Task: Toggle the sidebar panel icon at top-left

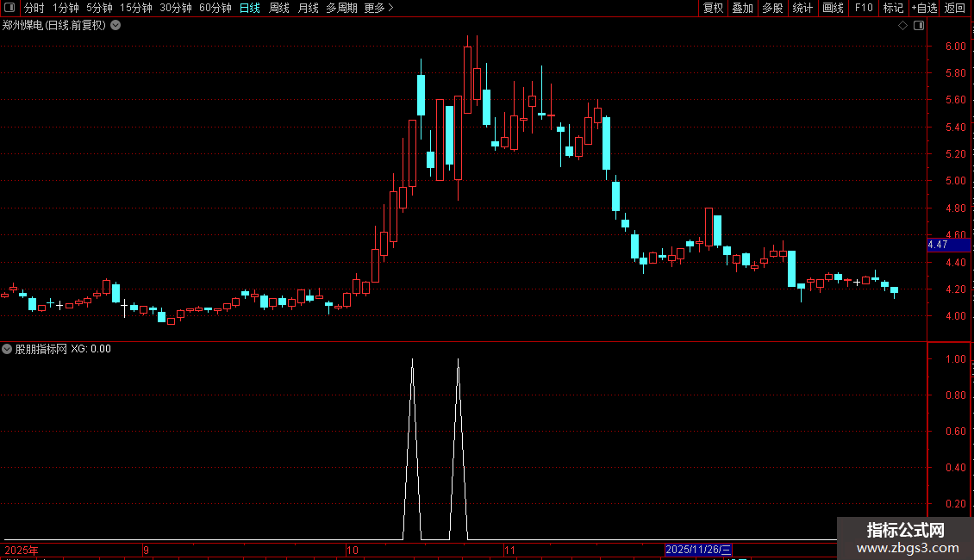Action: pos(9,8)
